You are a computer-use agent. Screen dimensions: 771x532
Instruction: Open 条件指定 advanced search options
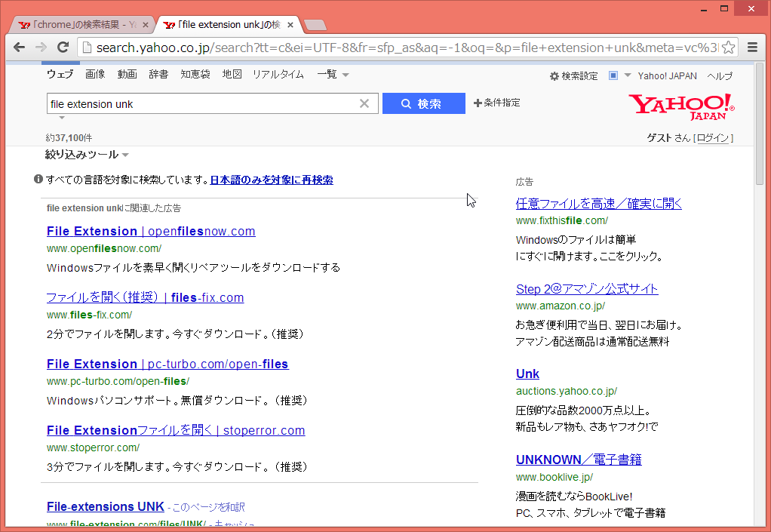[496, 103]
